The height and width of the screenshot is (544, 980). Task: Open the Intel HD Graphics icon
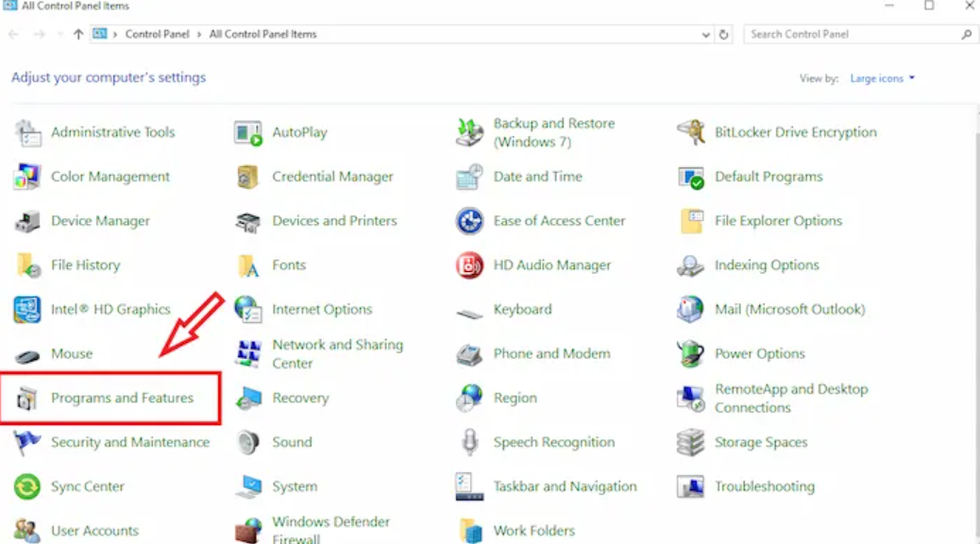pyautogui.click(x=27, y=310)
